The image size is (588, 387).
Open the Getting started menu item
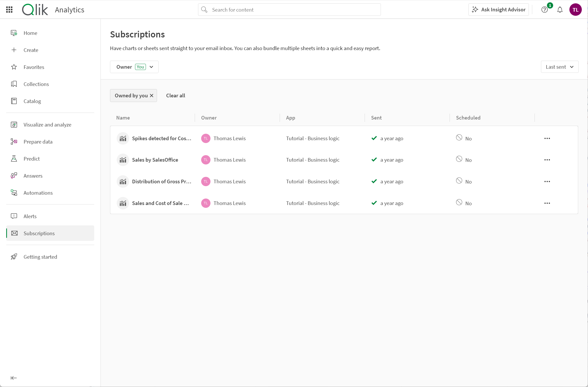40,257
